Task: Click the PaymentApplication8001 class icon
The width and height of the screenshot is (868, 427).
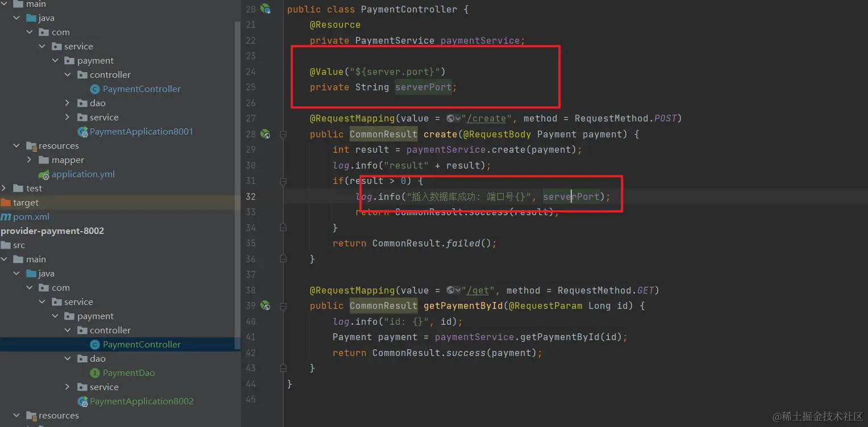Action: click(x=82, y=132)
